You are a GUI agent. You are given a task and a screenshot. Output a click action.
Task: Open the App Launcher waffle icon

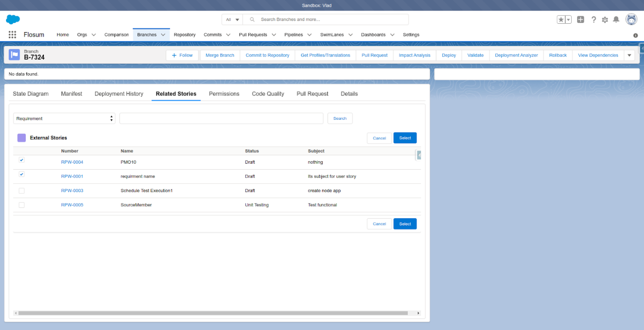[x=11, y=34]
